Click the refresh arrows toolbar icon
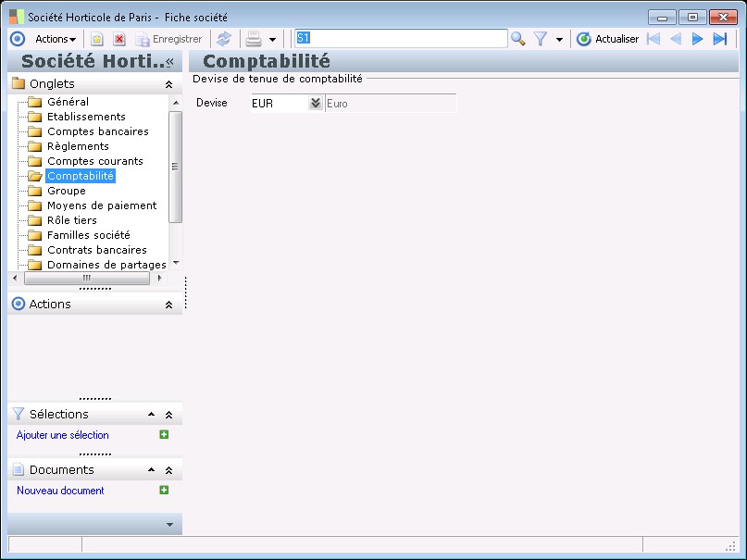The height and width of the screenshot is (560, 747). tap(223, 39)
